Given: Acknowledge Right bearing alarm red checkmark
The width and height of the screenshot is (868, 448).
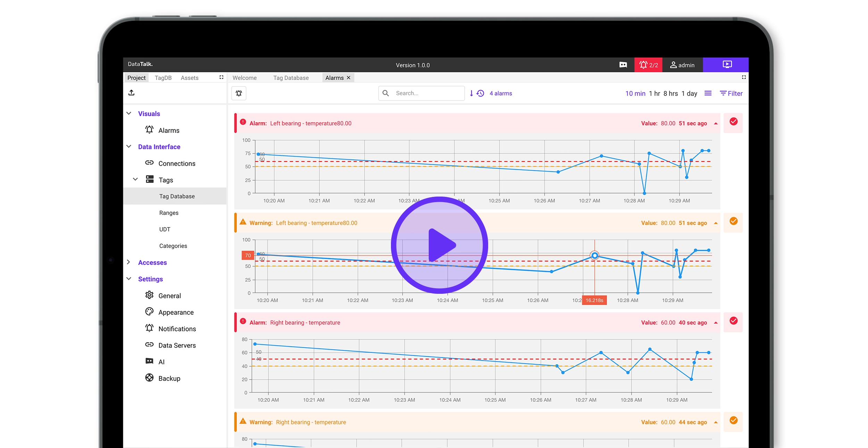Looking at the screenshot, I should (733, 321).
